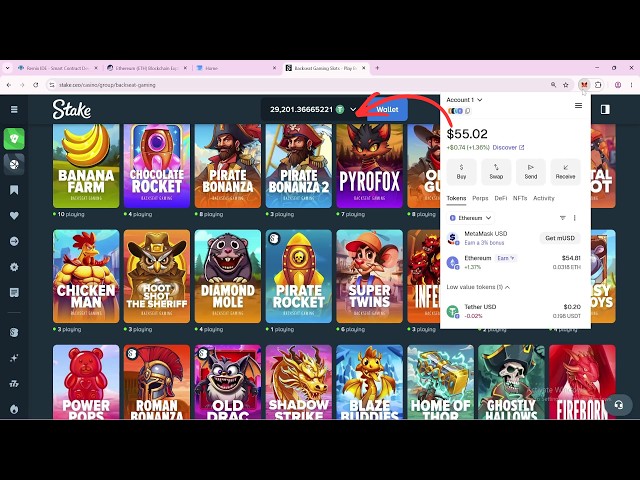Click the flame icon at sidebar bottom
Screen dimensions: 640x480
14,409
